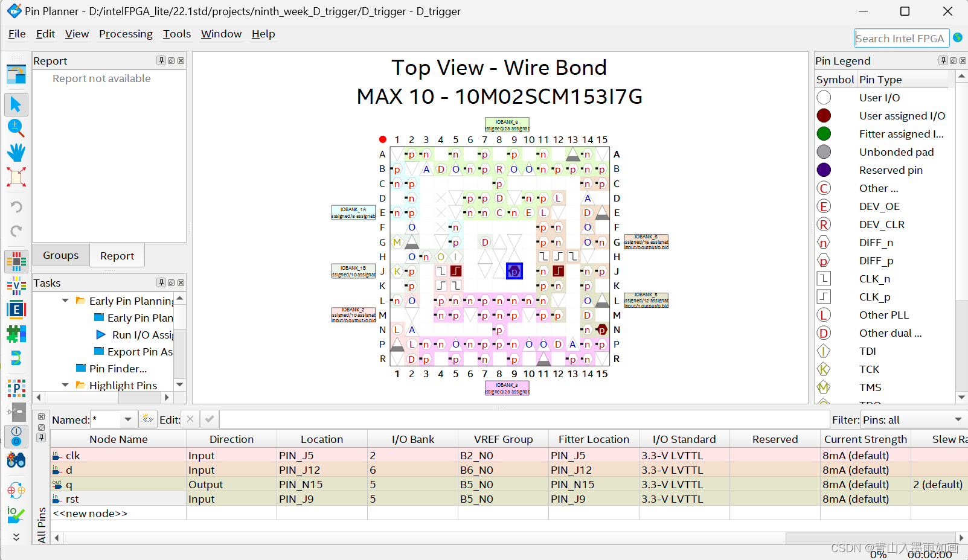Close the All Pins panel
Screen dimensions: 968x560
41,417
